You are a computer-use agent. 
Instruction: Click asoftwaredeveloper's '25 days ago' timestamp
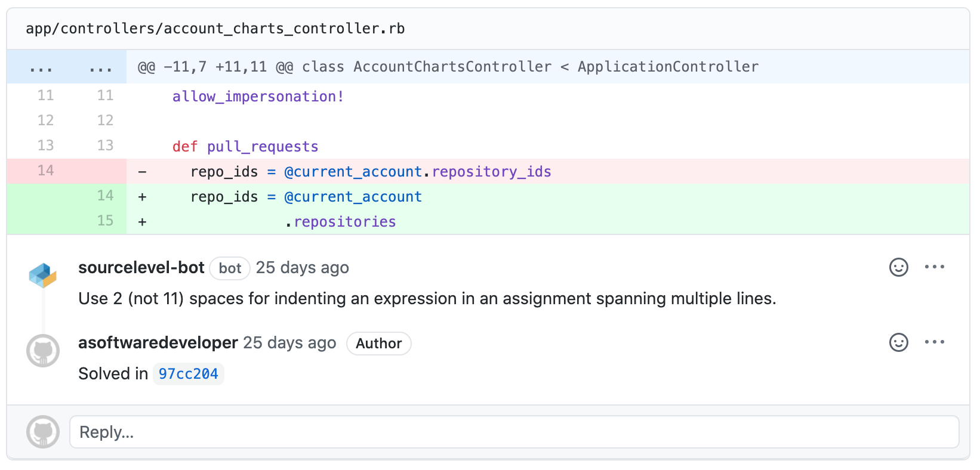[289, 343]
